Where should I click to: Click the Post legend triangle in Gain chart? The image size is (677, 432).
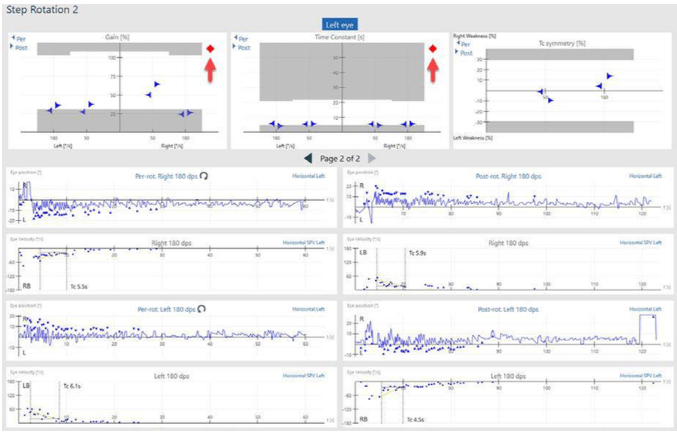pyautogui.click(x=13, y=47)
